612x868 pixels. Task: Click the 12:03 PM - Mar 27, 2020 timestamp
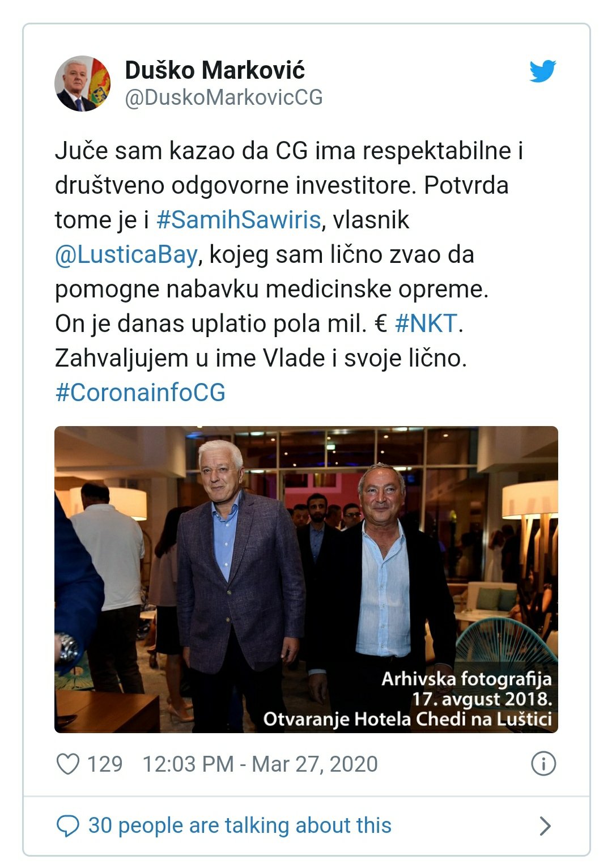(260, 764)
